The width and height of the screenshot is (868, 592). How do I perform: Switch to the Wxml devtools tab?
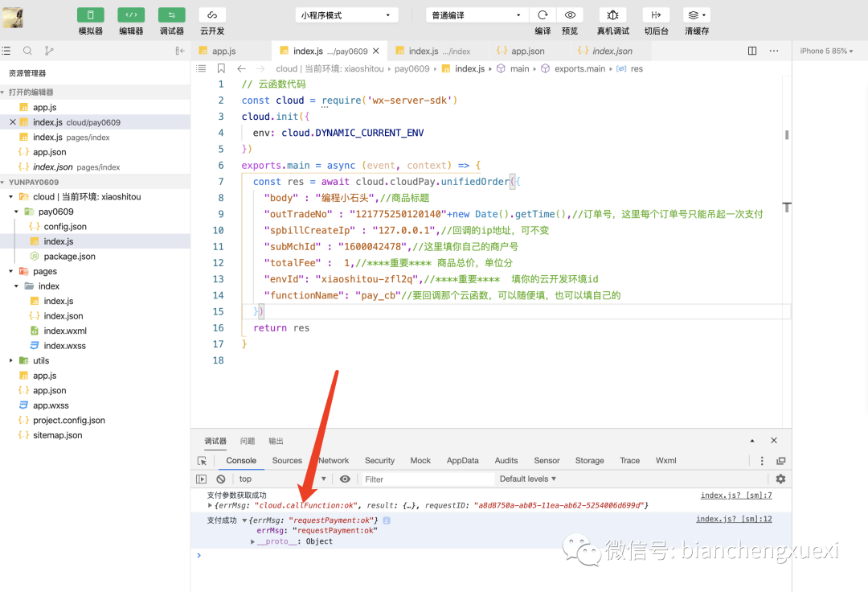click(x=666, y=461)
